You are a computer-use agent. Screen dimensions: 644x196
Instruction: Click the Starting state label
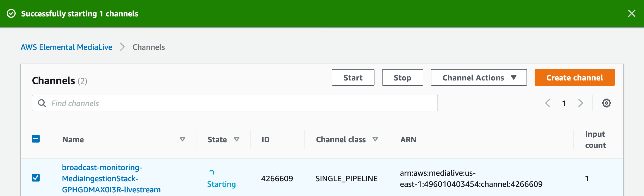[222, 184]
